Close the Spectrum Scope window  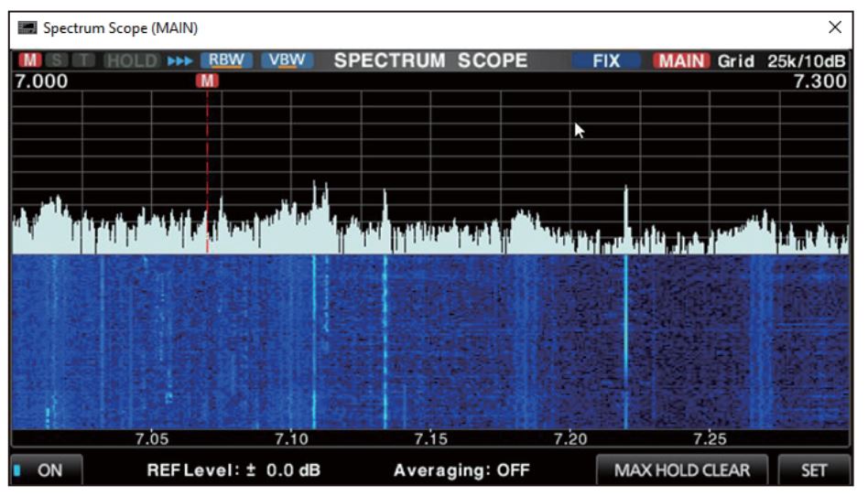tap(835, 27)
